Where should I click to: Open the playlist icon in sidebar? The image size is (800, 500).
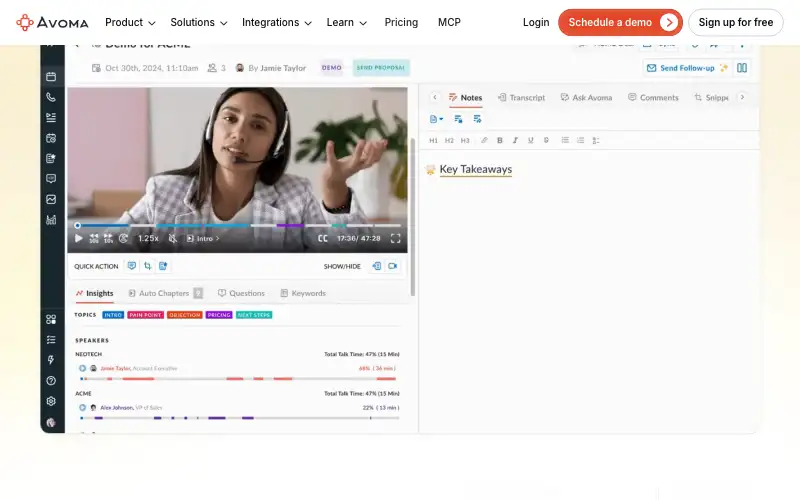click(51, 117)
